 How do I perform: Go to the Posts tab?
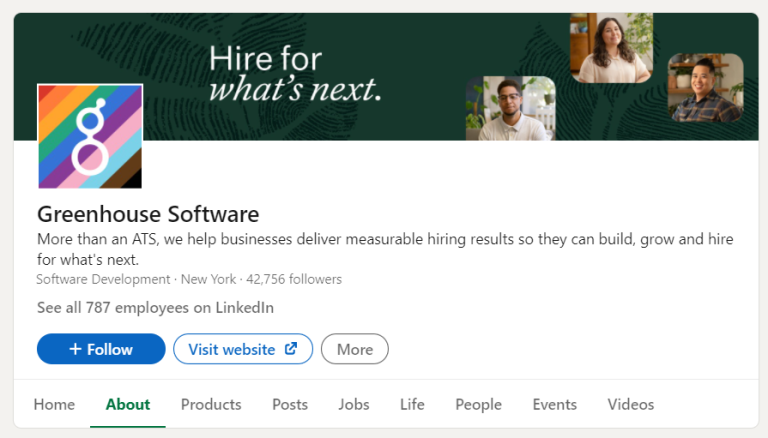290,404
